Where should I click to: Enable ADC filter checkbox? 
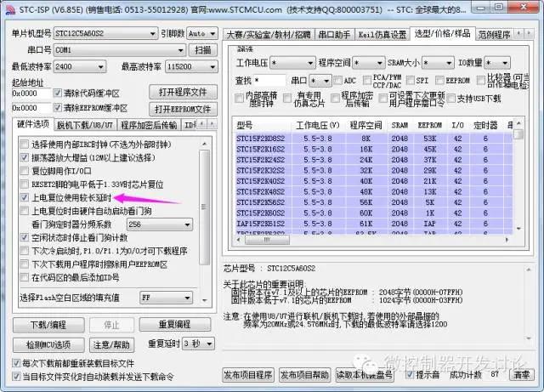pos(337,81)
